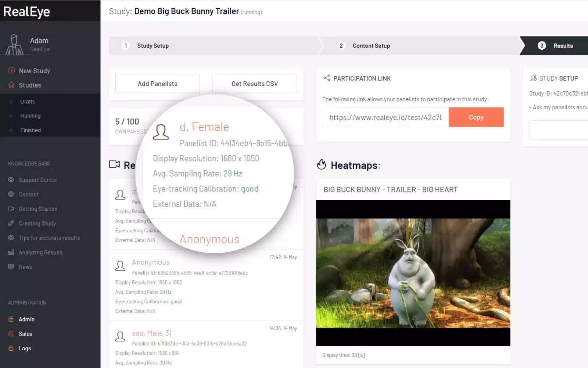Click the New Study plus icon
This screenshot has width=588, height=368.
(11, 70)
